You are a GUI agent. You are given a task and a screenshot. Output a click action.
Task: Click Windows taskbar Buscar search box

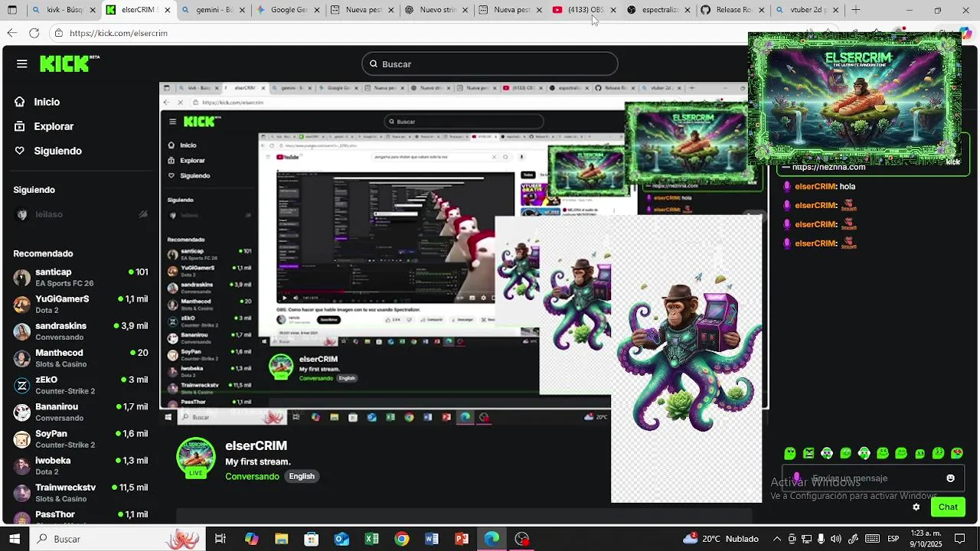pyautogui.click(x=119, y=539)
